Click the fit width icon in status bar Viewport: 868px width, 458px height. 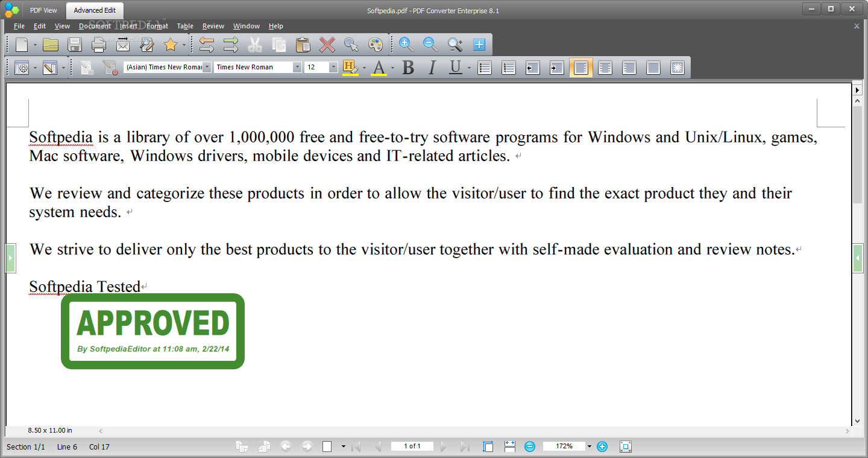pyautogui.click(x=510, y=447)
